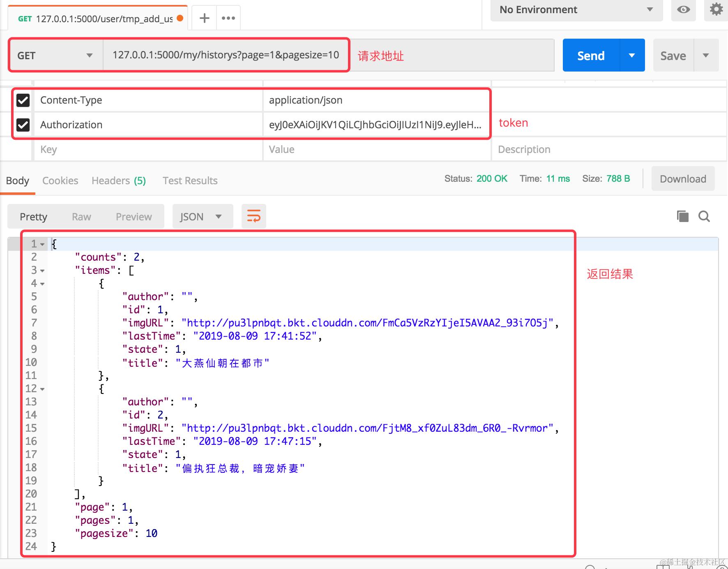Switch to the response Body tab
The width and height of the screenshot is (728, 569).
point(18,180)
